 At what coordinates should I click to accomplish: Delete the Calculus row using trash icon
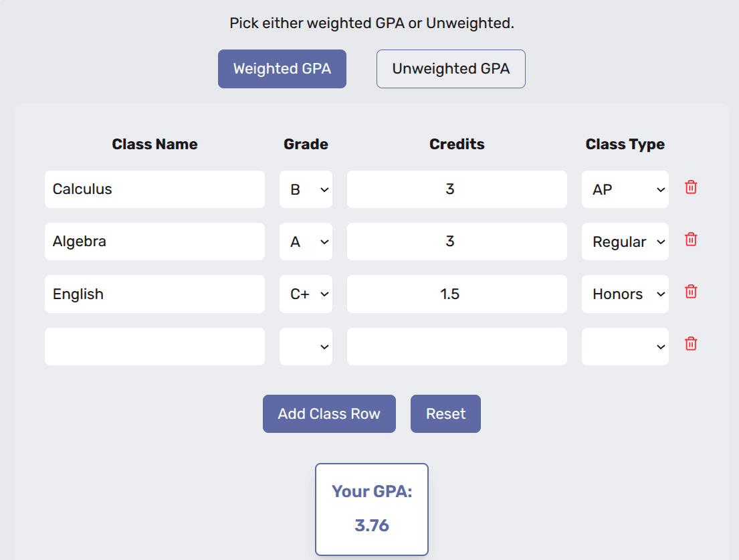690,188
